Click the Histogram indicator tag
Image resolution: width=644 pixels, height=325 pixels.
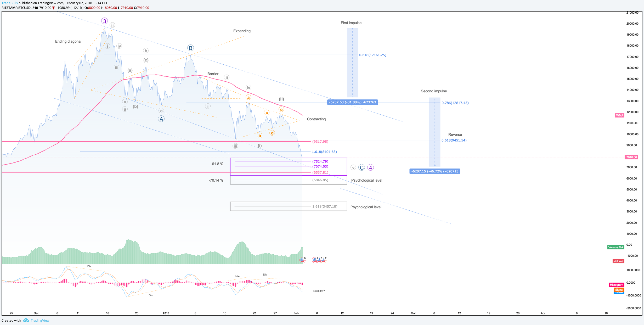[617, 285]
